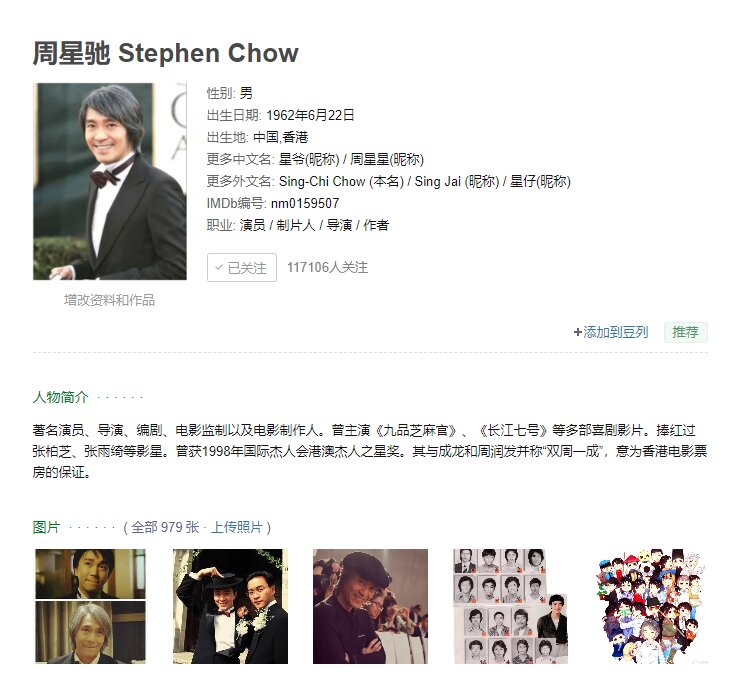Screen dimensions: 747x696
Task: View all photos via 全部 979 张
Action: point(165,527)
